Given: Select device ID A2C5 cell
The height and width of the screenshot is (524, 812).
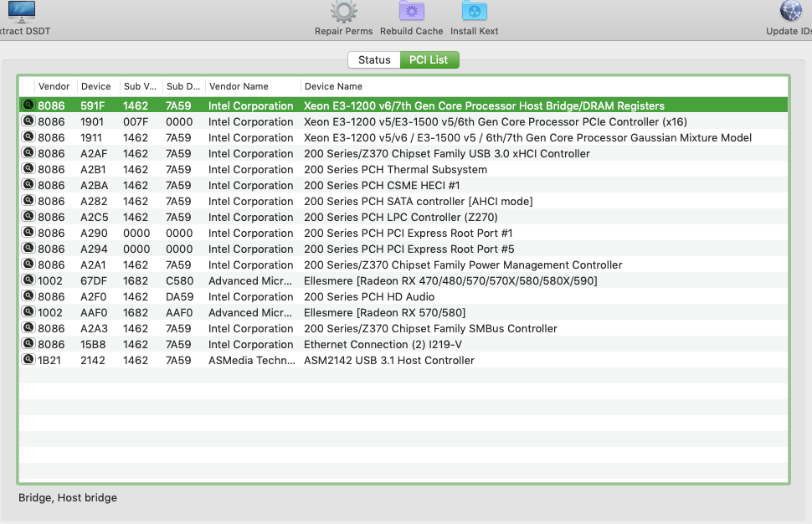Looking at the screenshot, I should pyautogui.click(x=95, y=217).
